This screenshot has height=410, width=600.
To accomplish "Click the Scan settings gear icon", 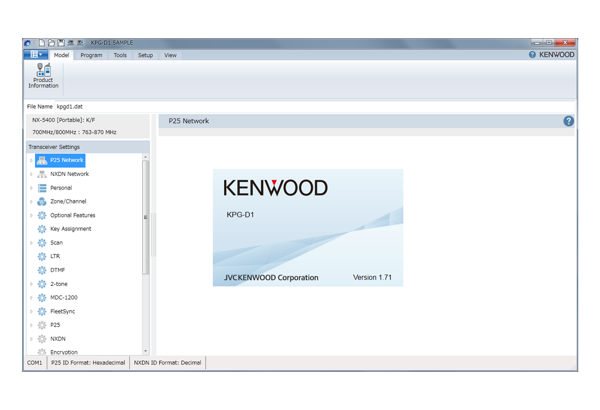I will pyautogui.click(x=42, y=243).
